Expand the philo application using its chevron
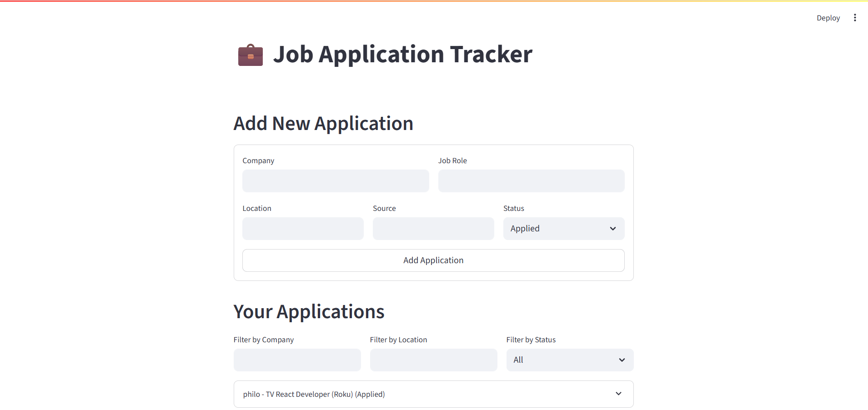868x410 pixels. point(618,394)
